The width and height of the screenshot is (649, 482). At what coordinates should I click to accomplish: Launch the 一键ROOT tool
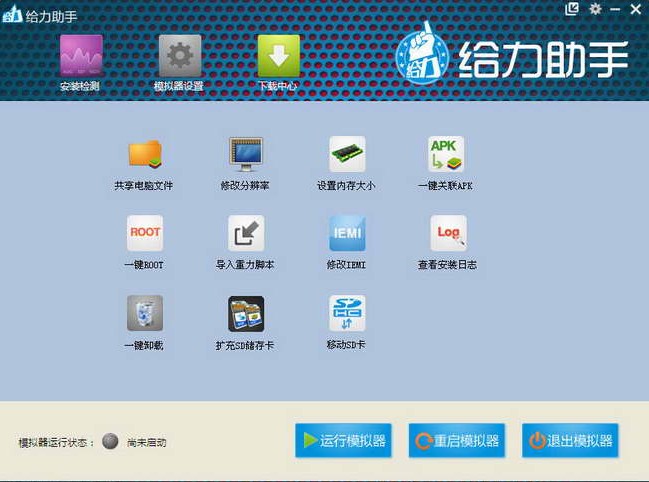[144, 233]
